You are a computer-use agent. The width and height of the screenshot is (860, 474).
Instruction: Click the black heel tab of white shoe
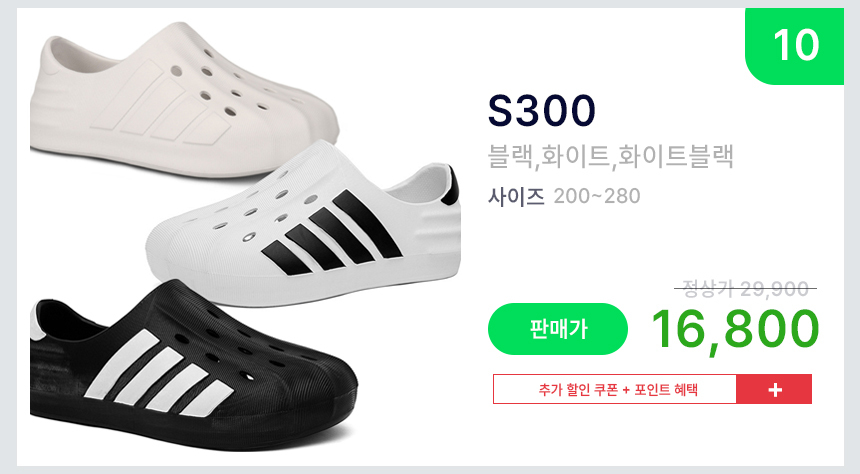pyautogui.click(x=450, y=185)
